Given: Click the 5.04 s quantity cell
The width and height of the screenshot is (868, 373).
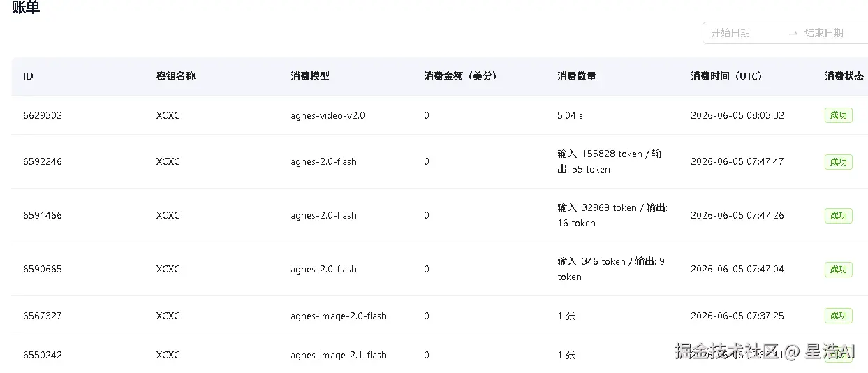Looking at the screenshot, I should [x=571, y=115].
